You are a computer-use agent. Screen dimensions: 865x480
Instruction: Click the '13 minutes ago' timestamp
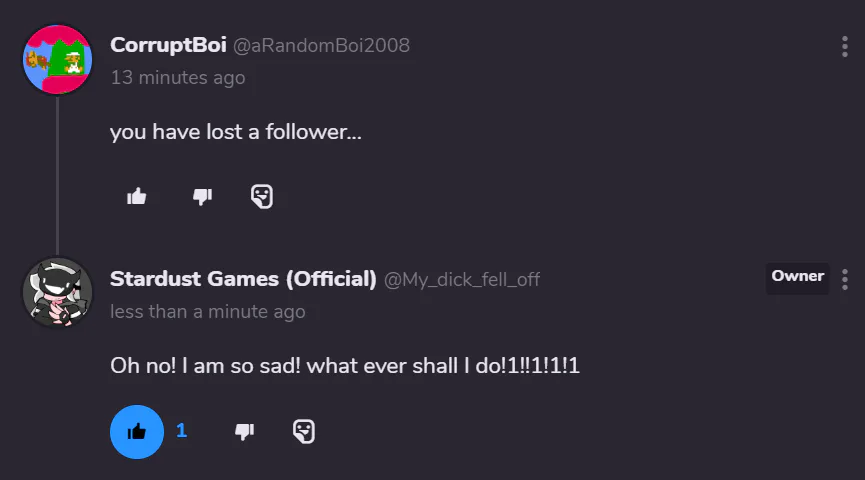[x=177, y=77]
